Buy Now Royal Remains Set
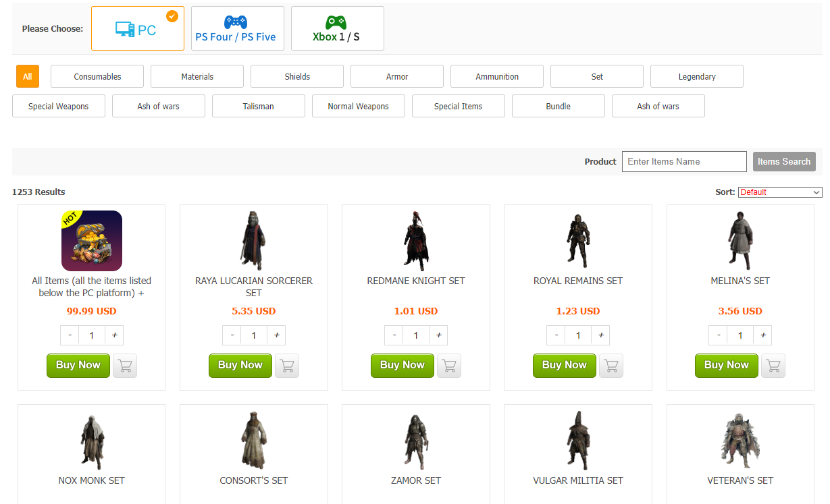 565,366
